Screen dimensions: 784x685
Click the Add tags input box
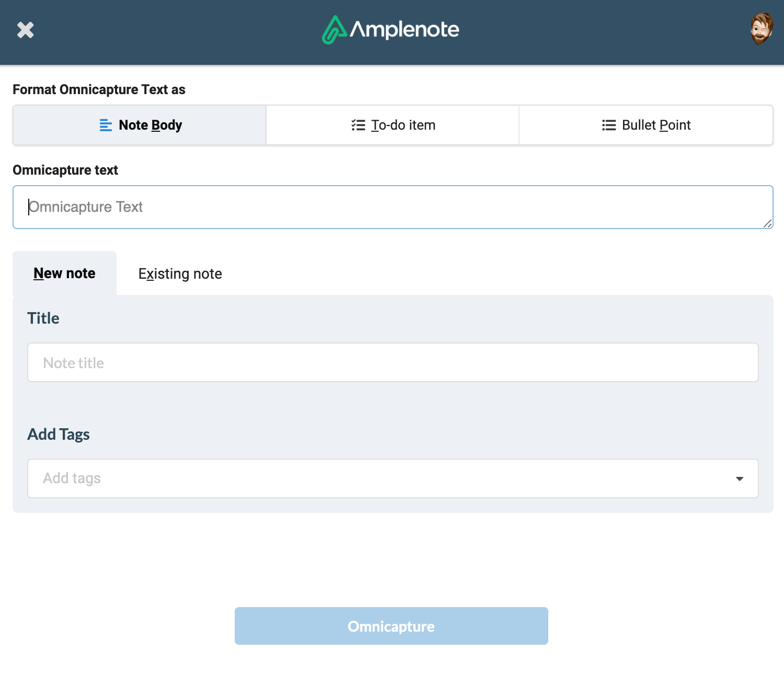pyautogui.click(x=393, y=478)
